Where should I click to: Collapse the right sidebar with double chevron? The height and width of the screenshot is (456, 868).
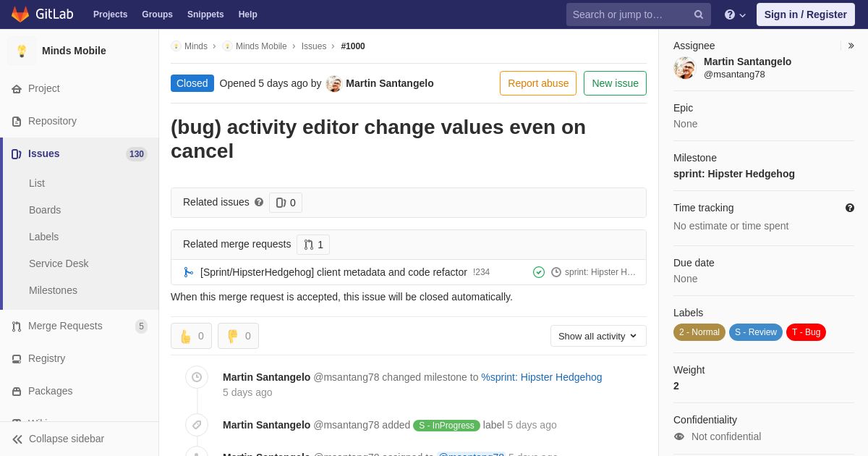[x=851, y=46]
